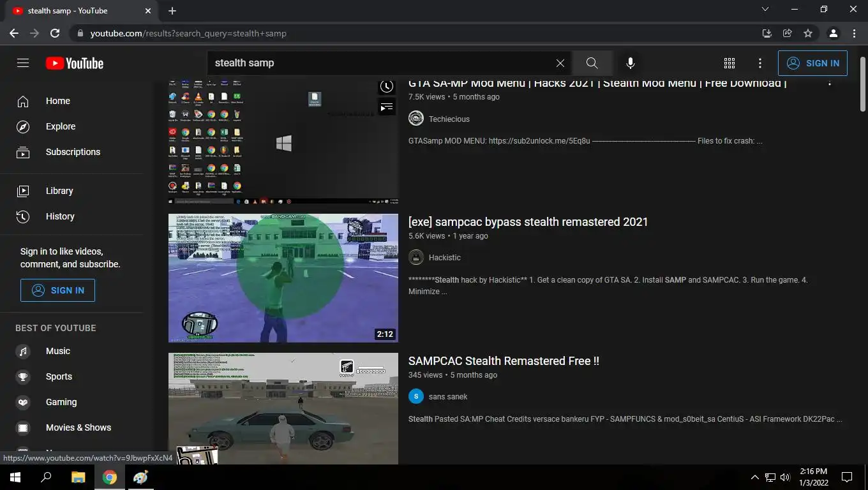Screen dimensions: 868x490
Task: Show hidden system tray icons
Action: point(755,477)
